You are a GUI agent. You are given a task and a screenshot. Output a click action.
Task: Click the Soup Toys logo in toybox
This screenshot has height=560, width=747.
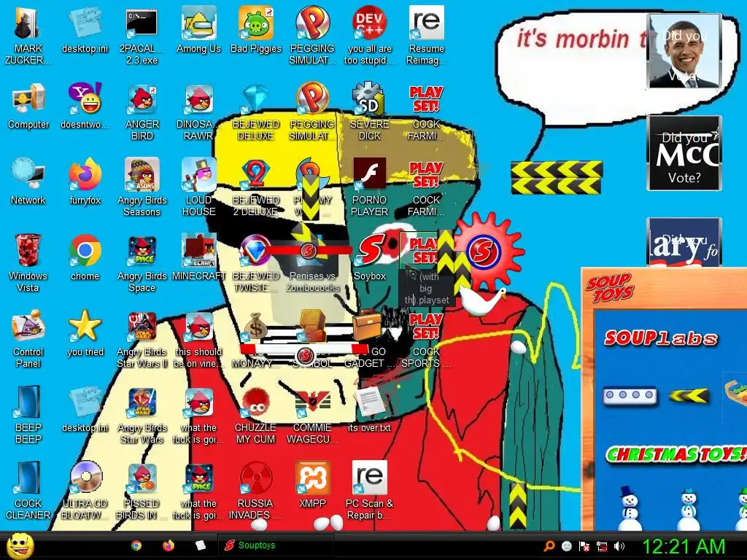point(611,287)
